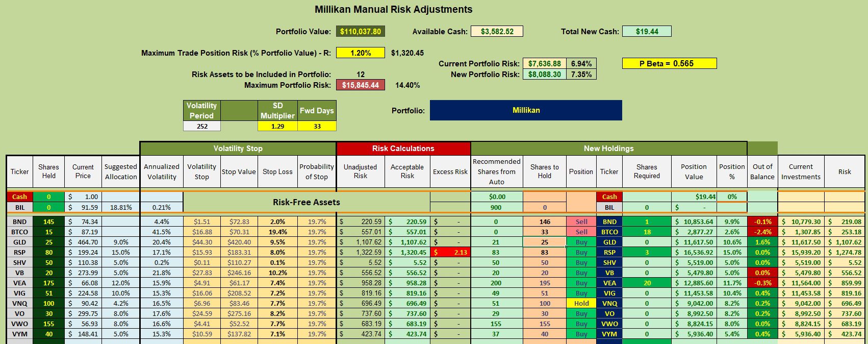Select the Risk Calculations section header
868x344 pixels.
tap(403, 149)
